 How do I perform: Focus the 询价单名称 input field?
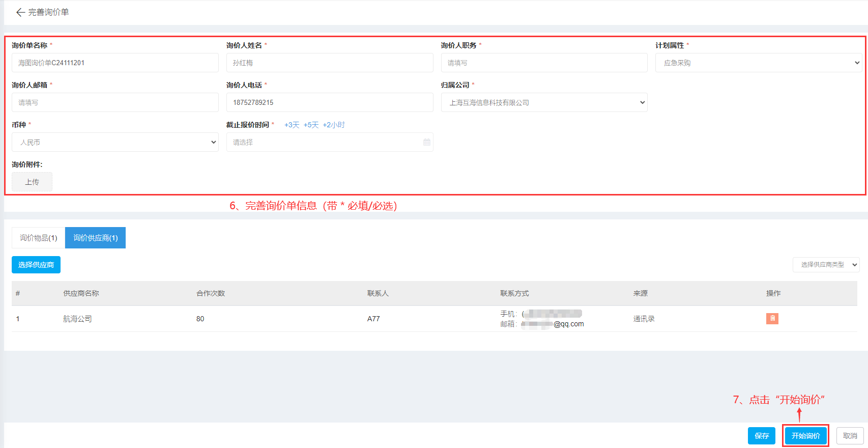[115, 63]
